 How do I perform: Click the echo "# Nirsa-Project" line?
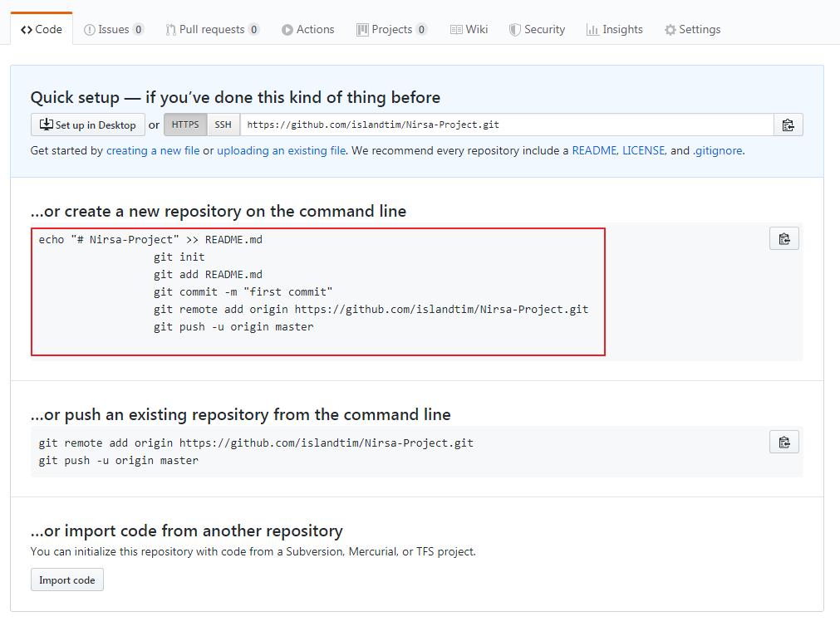[150, 240]
